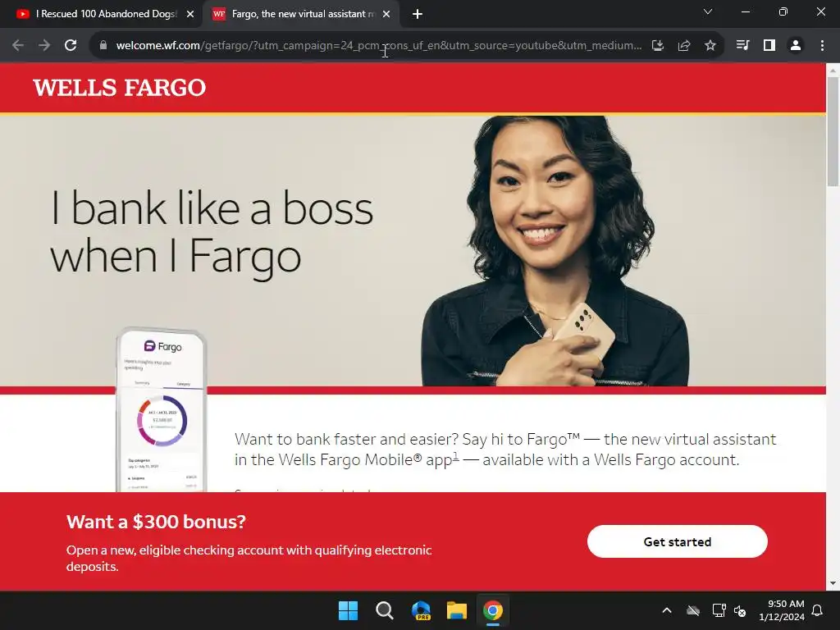840x630 pixels.
Task: Expand the tab search chevron
Action: [x=708, y=11]
